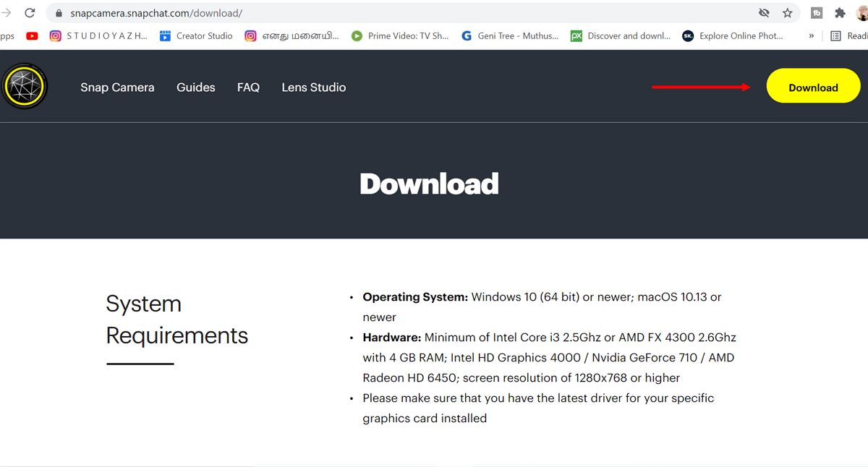Bookmark this page with the star icon
This screenshot has width=868, height=467.
(x=788, y=13)
